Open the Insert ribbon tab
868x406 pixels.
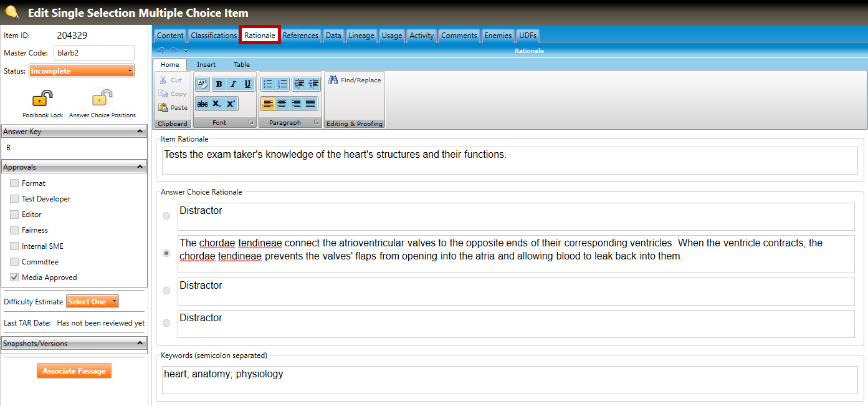[206, 65]
